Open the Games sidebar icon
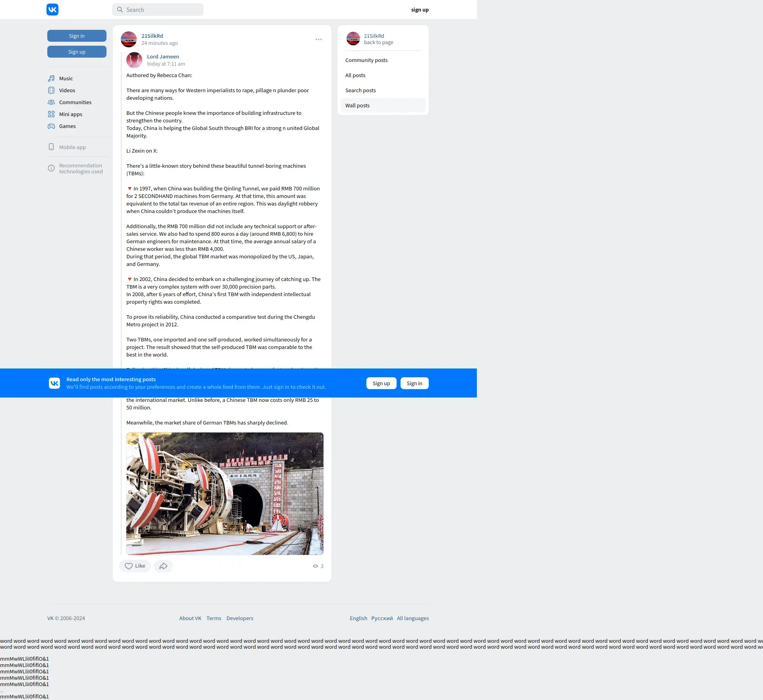Screen dimensions: 763x700 point(51,126)
